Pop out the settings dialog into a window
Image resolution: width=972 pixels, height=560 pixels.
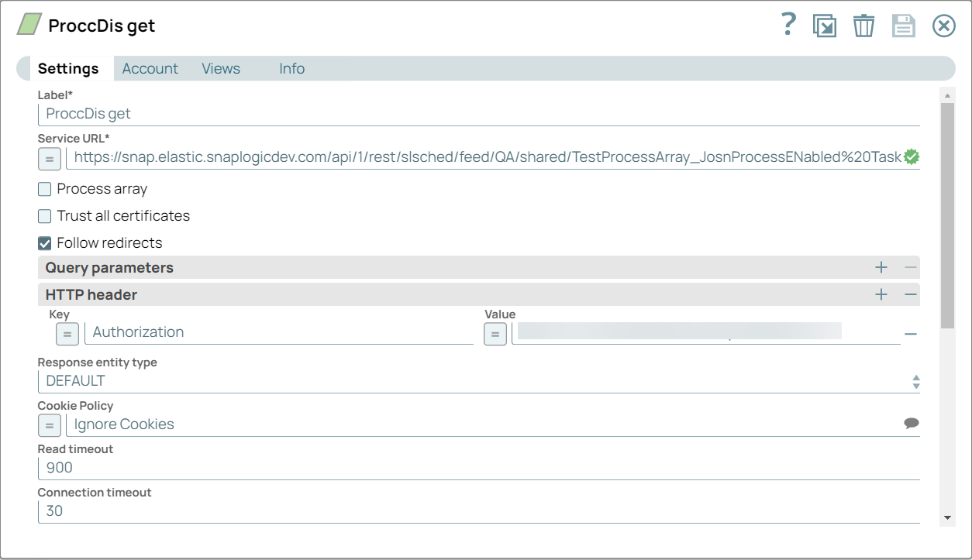pos(825,25)
